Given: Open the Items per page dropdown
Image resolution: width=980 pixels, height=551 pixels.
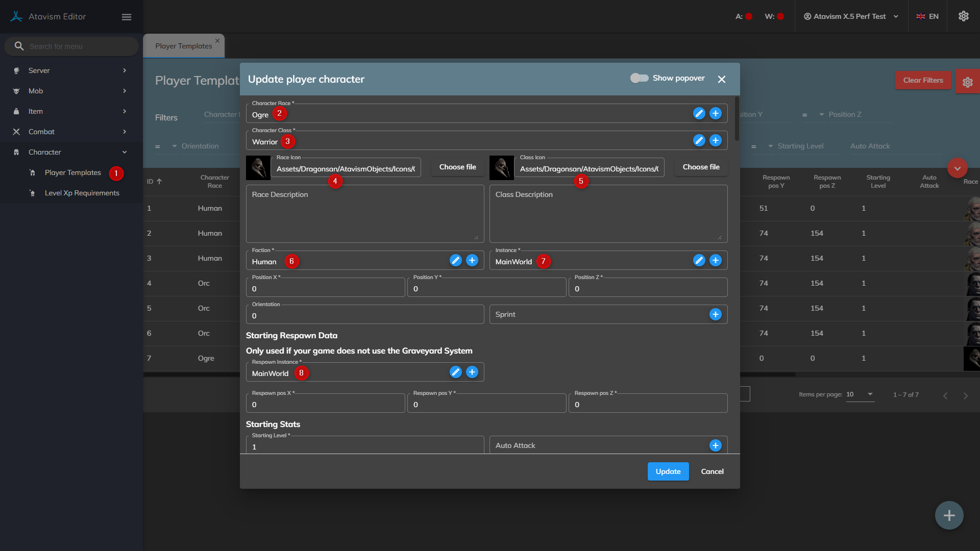Looking at the screenshot, I should pos(860,394).
